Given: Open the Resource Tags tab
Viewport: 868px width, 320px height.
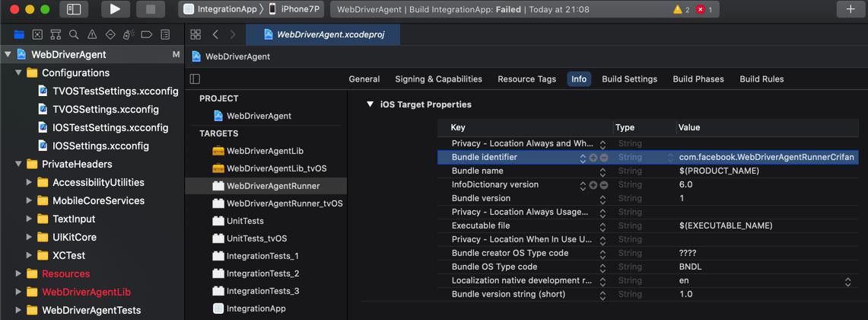Looking at the screenshot, I should (x=526, y=79).
